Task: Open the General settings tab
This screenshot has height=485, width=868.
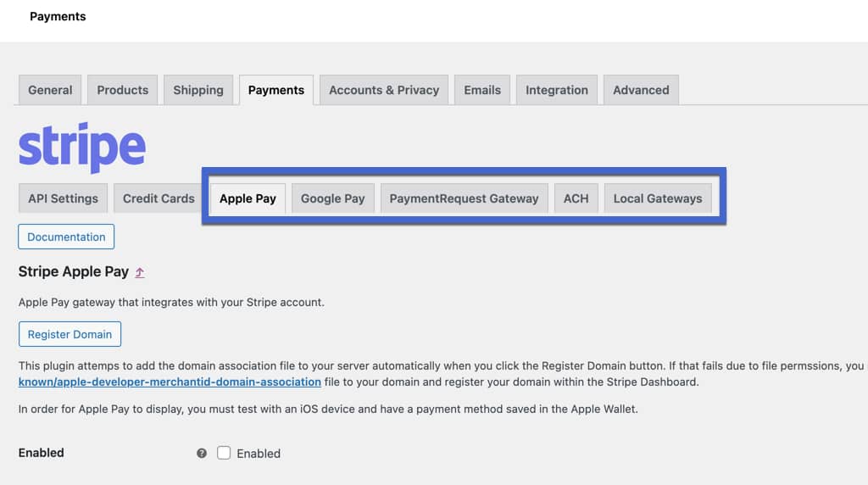Action: 50,90
